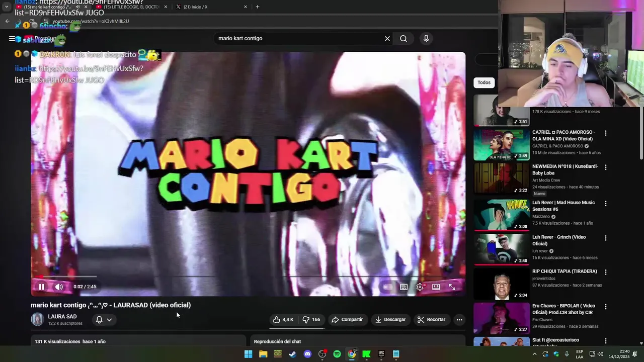Toggle the autoplay switch in player

pyautogui.click(x=387, y=287)
